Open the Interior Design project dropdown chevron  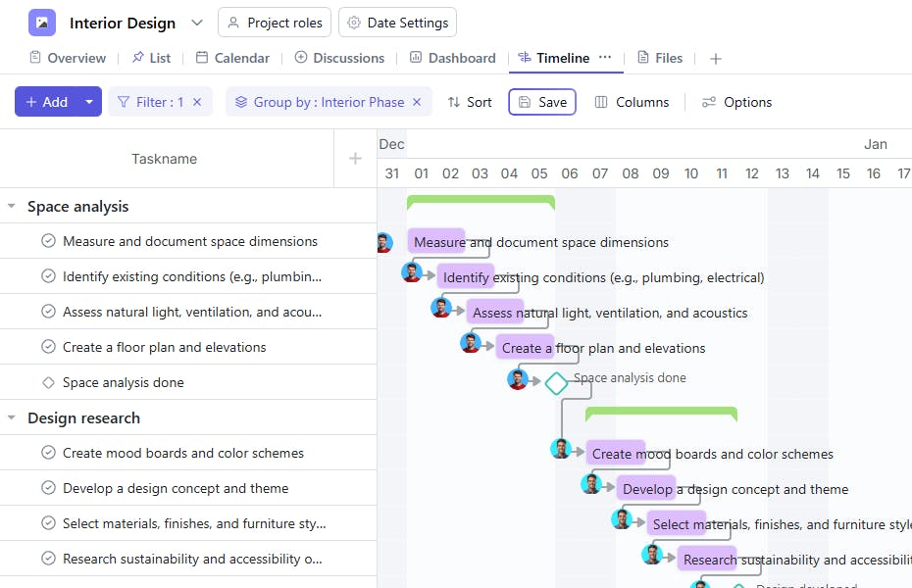197,23
